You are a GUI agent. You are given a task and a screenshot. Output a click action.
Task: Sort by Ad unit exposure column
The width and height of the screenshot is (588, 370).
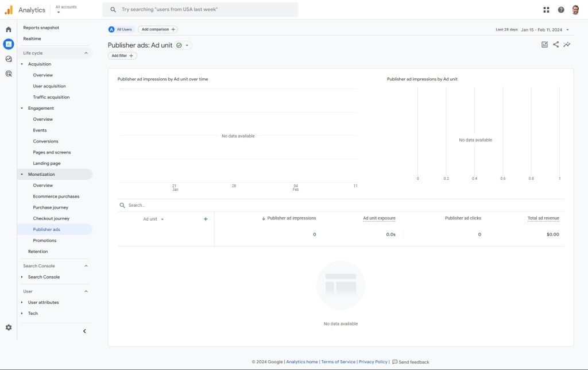pos(379,218)
